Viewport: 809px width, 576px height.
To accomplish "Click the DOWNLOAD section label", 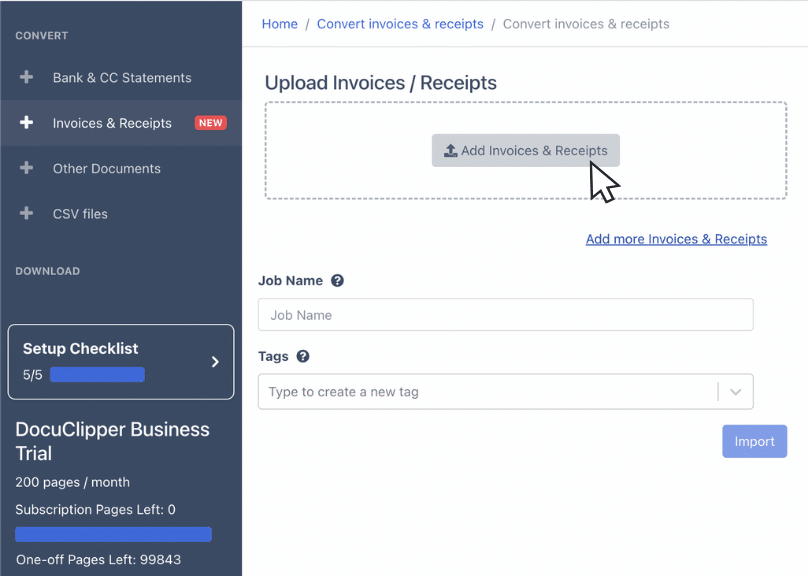I will pyautogui.click(x=47, y=271).
